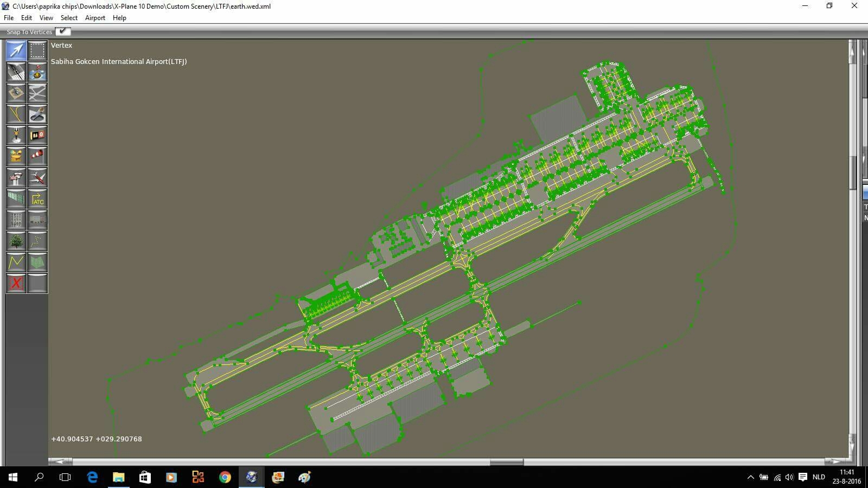Click the NLD language indicator
The width and height of the screenshot is (868, 488).
819,477
